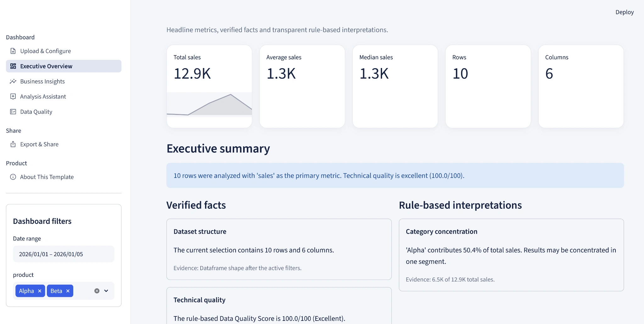
Task: Click the Analysis Assistant sparkle icon
Action: click(13, 96)
